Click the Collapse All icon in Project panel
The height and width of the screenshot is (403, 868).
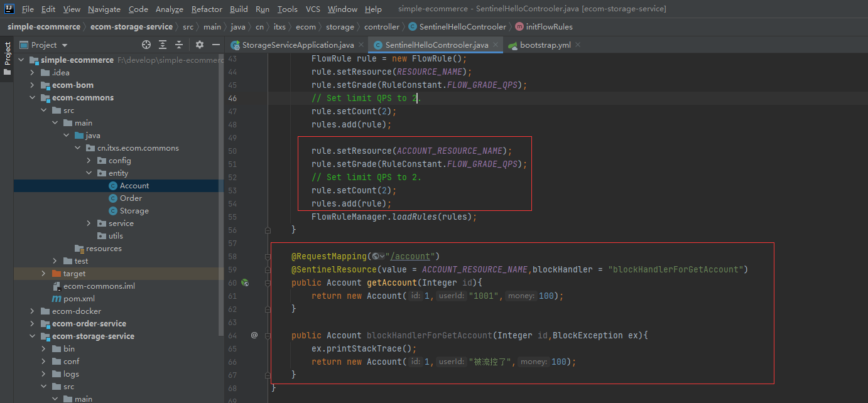[x=179, y=45]
